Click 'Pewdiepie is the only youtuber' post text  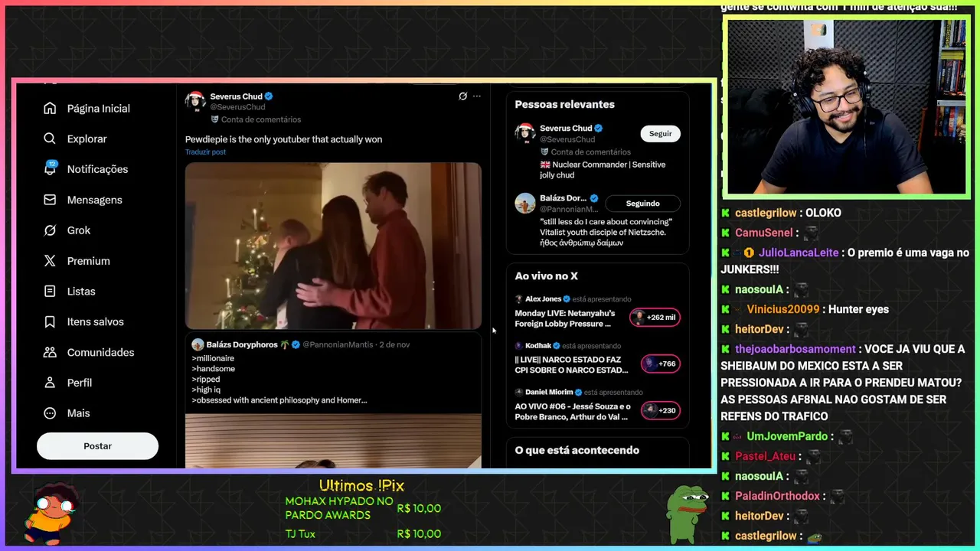pos(283,139)
